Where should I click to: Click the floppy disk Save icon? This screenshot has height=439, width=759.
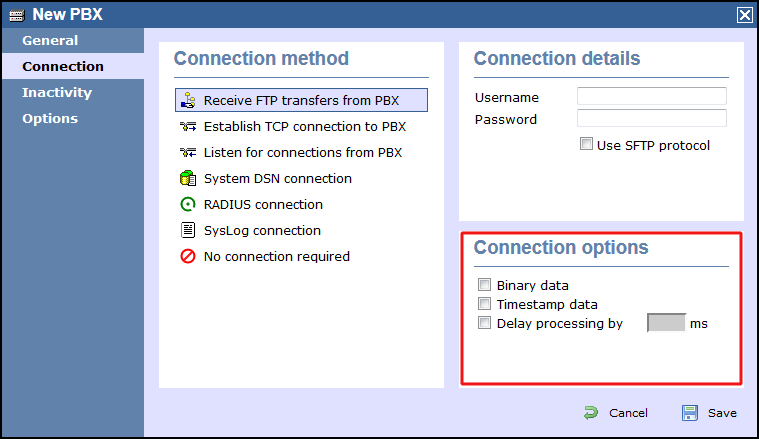[x=690, y=413]
